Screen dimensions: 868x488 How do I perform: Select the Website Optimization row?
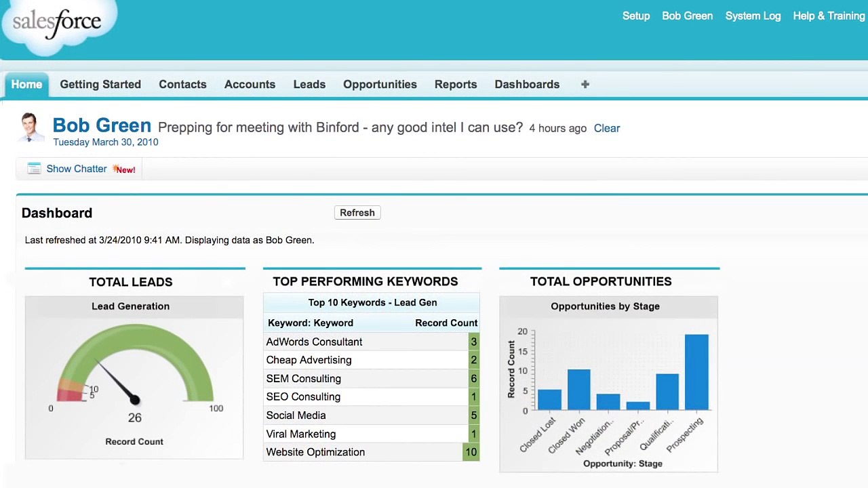point(372,452)
